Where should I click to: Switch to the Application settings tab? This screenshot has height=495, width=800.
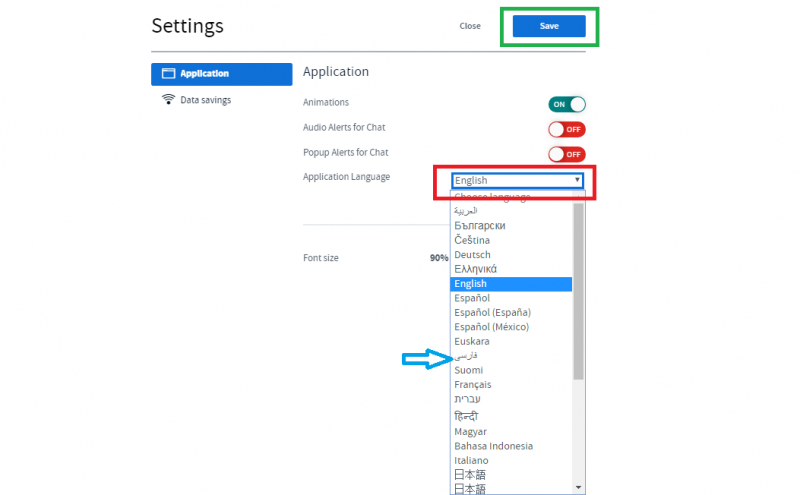tap(221, 74)
